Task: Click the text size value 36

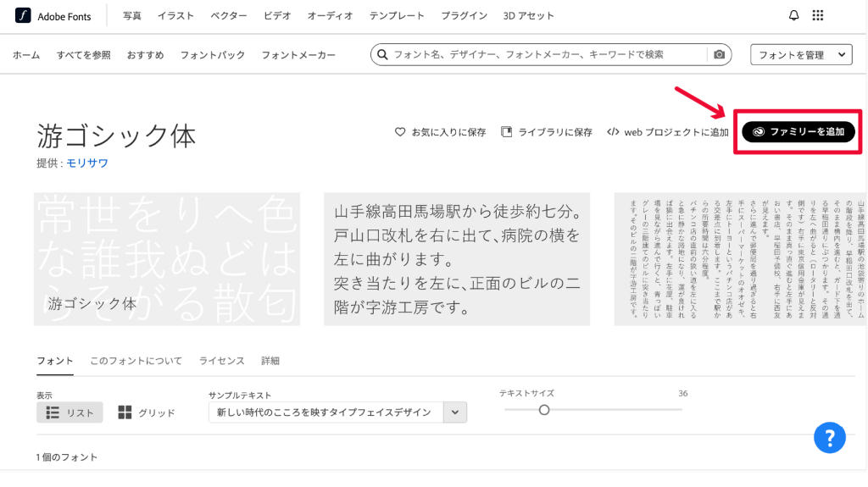Action: pyautogui.click(x=683, y=394)
